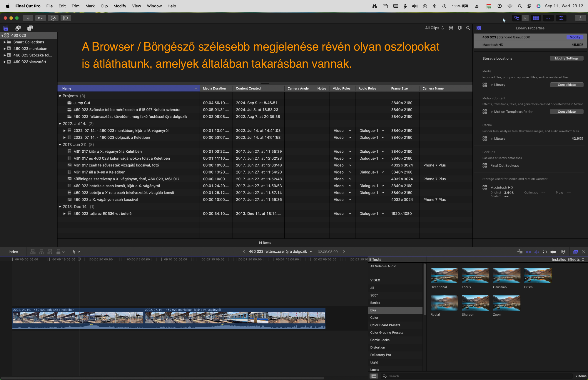The width and height of the screenshot is (588, 380).
Task: Open the Keyword Editor key icon
Action: pyautogui.click(x=41, y=18)
